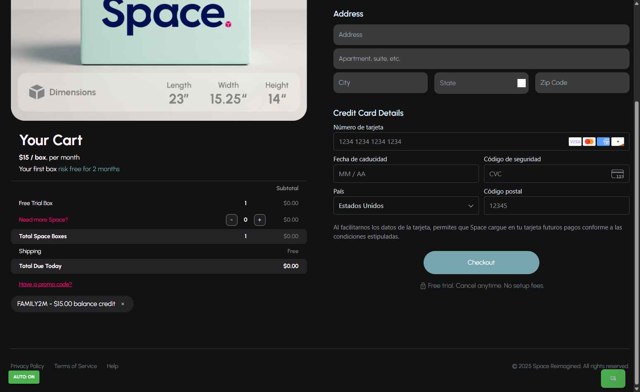The image size is (640, 392).
Task: Click the CVC security code field
Action: click(556, 174)
